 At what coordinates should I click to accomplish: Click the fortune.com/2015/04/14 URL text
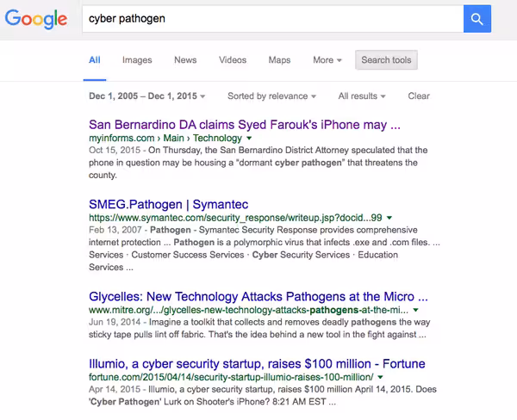point(231,377)
